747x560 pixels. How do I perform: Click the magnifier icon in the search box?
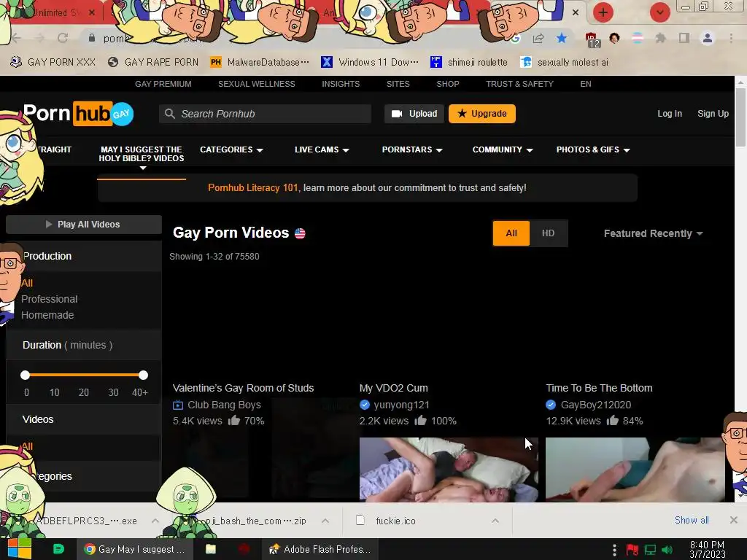(169, 114)
